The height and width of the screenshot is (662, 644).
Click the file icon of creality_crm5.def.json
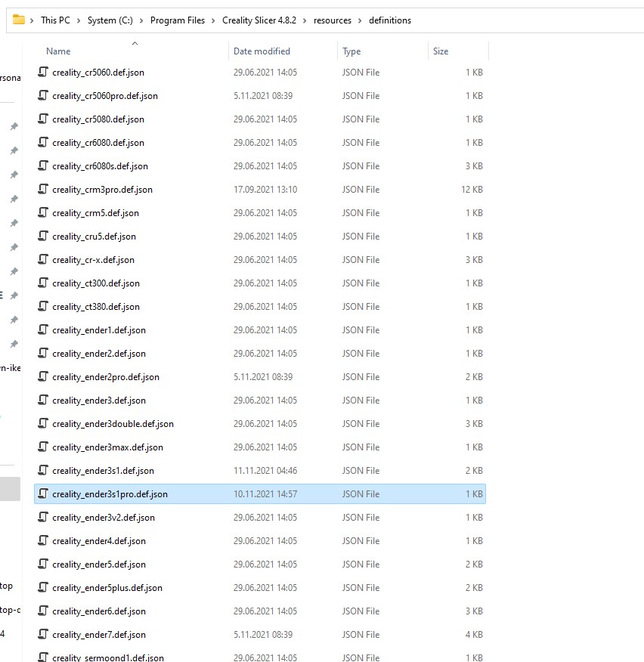[43, 212]
